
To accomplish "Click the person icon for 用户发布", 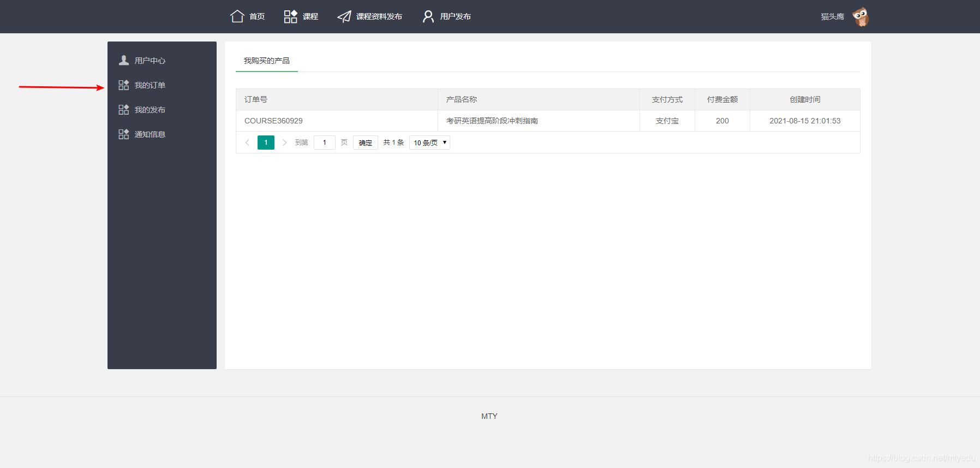I will (x=428, y=16).
